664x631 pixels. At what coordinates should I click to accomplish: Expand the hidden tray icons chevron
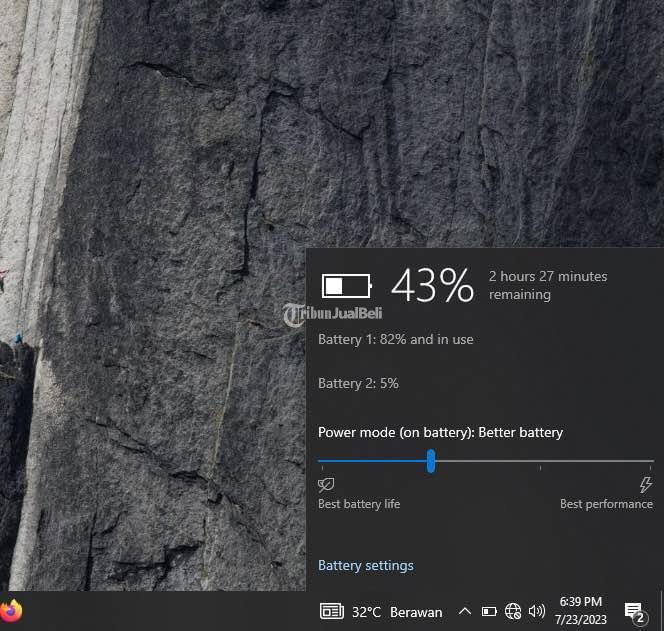pos(464,611)
